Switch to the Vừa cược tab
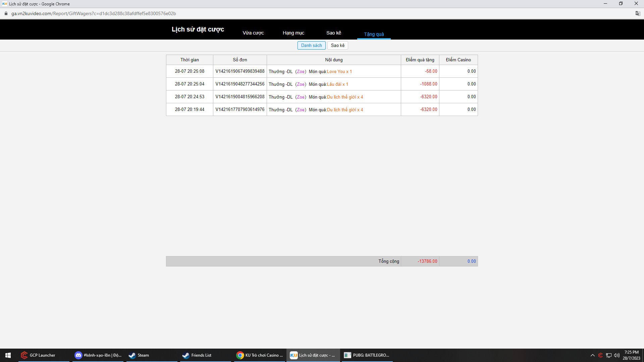 [x=253, y=33]
